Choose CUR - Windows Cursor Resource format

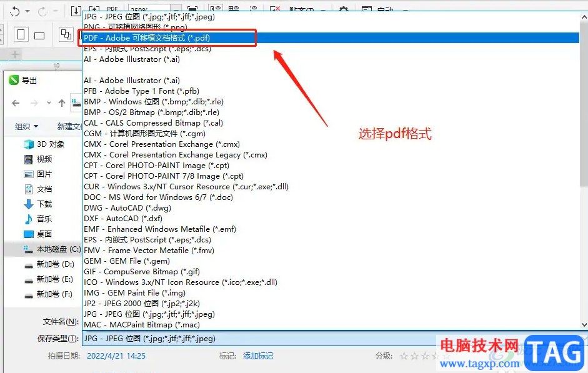[331, 187]
